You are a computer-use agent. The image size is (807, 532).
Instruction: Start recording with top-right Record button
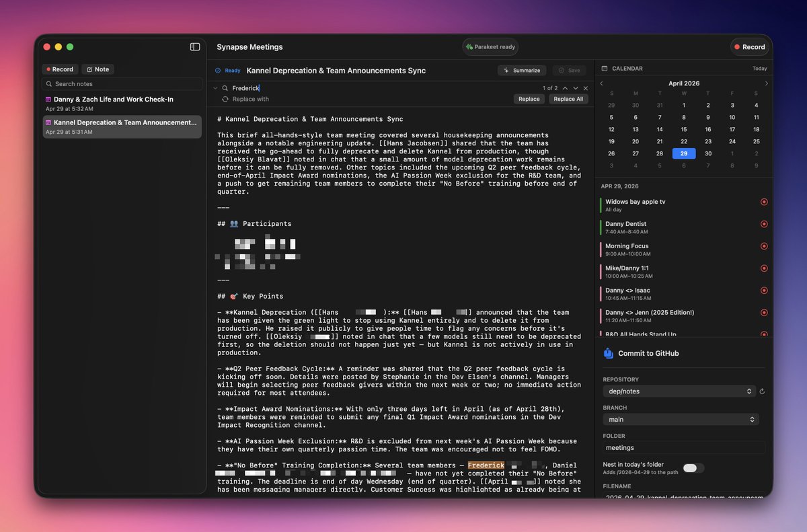[x=749, y=47]
